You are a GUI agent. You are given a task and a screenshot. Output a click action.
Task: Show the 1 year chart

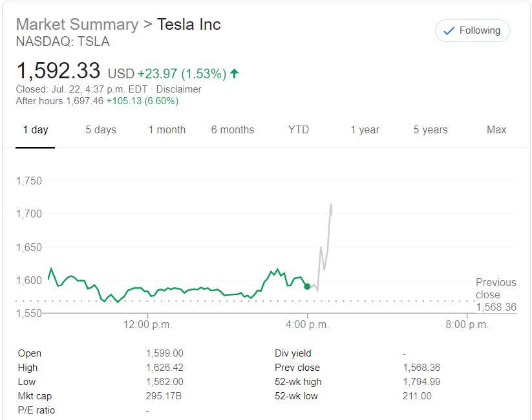click(365, 130)
